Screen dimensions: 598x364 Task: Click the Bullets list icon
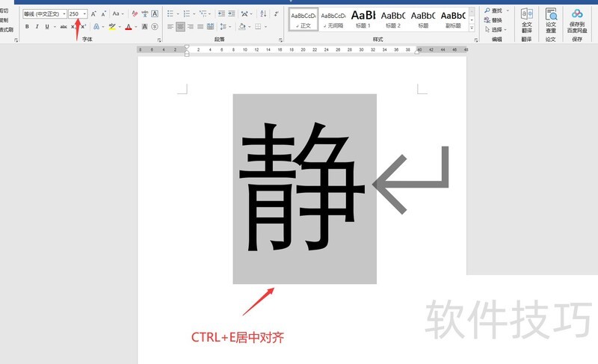coord(170,13)
